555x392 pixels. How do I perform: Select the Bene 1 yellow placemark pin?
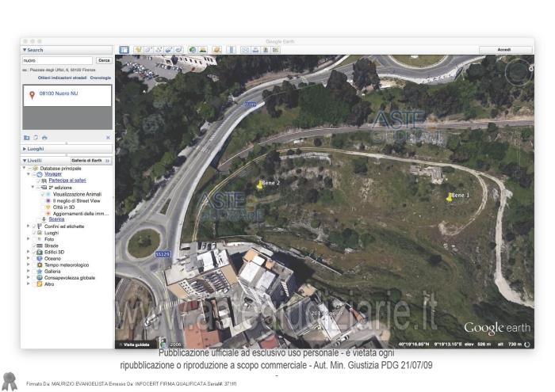pyautogui.click(x=450, y=198)
